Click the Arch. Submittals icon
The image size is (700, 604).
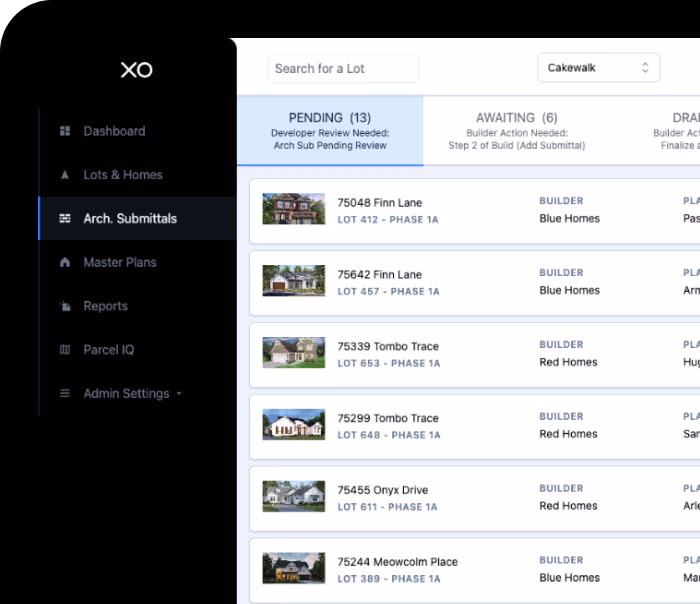coord(65,218)
